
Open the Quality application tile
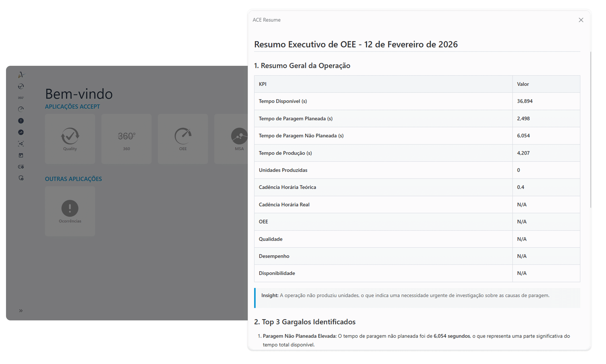(x=70, y=139)
